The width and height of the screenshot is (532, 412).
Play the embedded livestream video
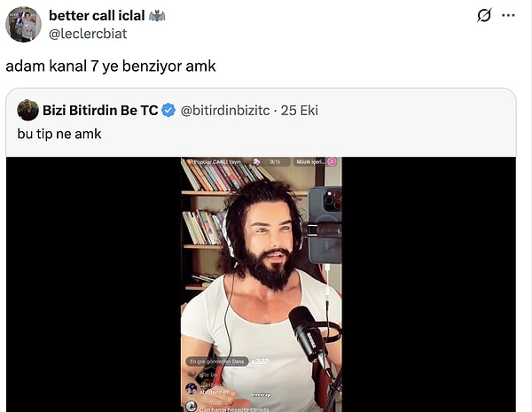[x=261, y=284]
